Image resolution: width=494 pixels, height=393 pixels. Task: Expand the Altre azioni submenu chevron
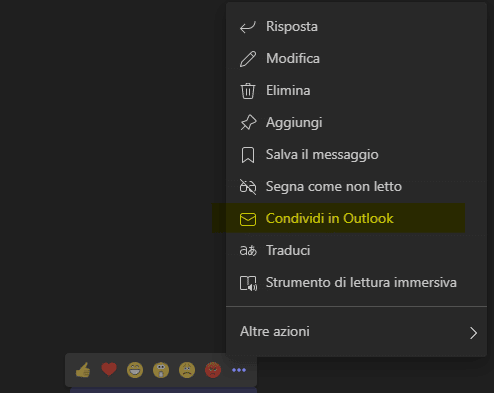tap(473, 333)
